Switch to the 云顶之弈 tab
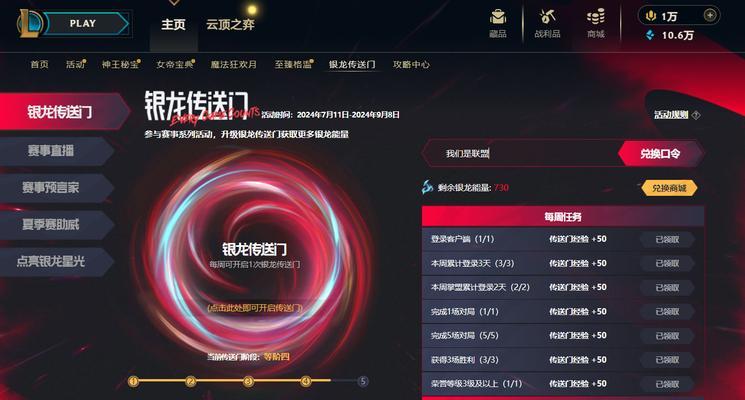This screenshot has height=400, width=745. pyautogui.click(x=230, y=24)
